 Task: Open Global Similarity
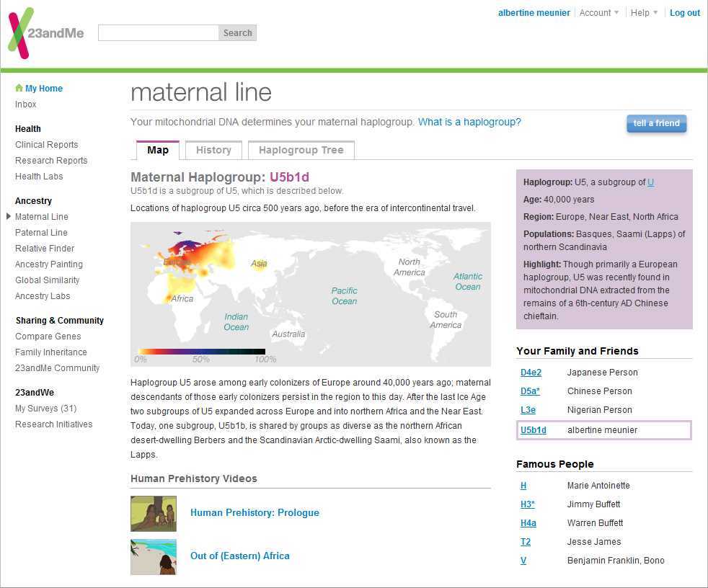[48, 280]
